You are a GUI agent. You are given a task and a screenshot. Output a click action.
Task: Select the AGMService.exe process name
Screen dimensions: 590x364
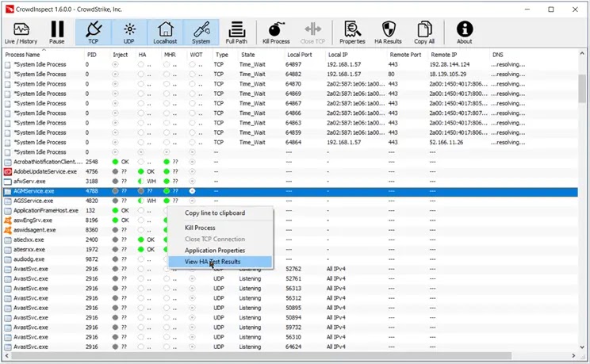tap(34, 191)
